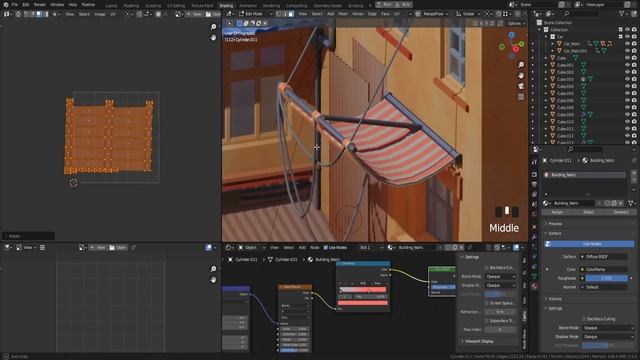Open Edit Mode dropdown in viewport header
This screenshot has height=360, width=640.
pyautogui.click(x=256, y=14)
